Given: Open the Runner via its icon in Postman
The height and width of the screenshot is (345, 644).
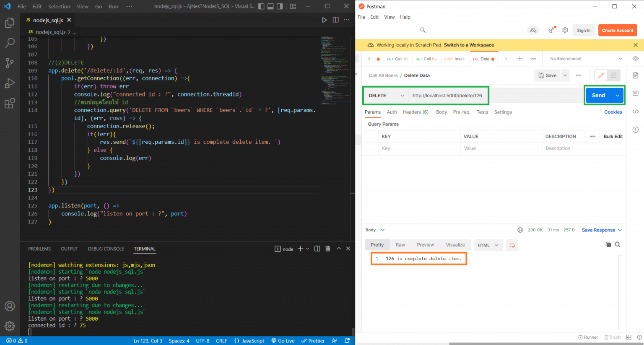Looking at the screenshot, I should coord(588,337).
